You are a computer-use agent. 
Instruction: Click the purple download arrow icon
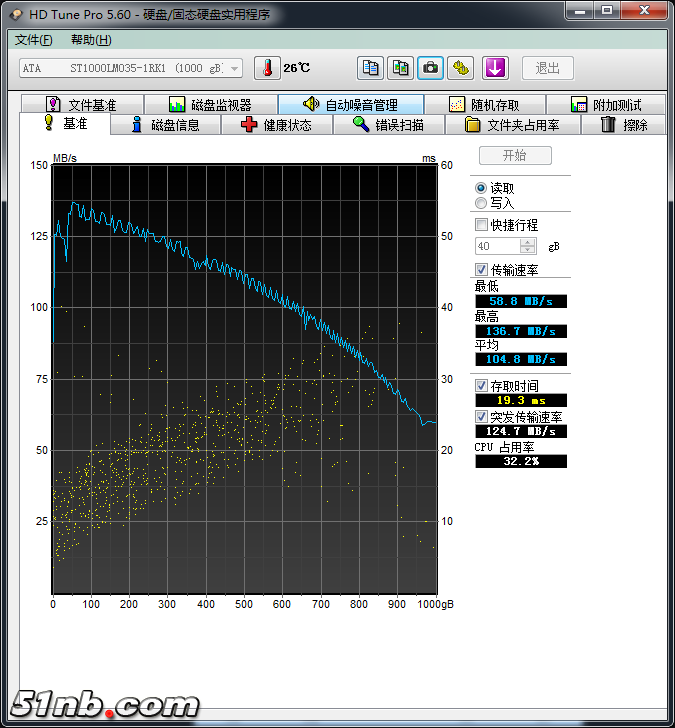tap(496, 68)
